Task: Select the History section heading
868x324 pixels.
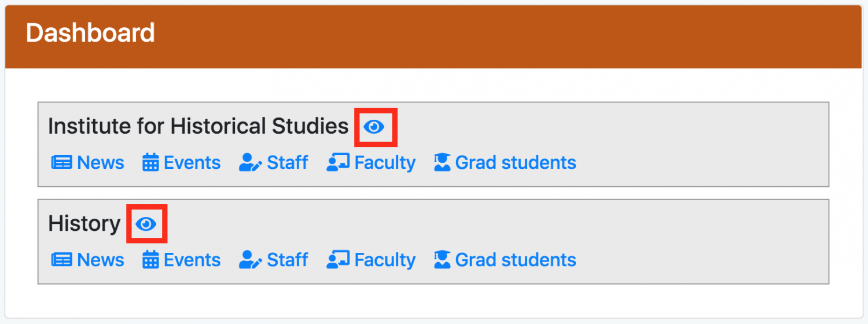Action: (84, 224)
